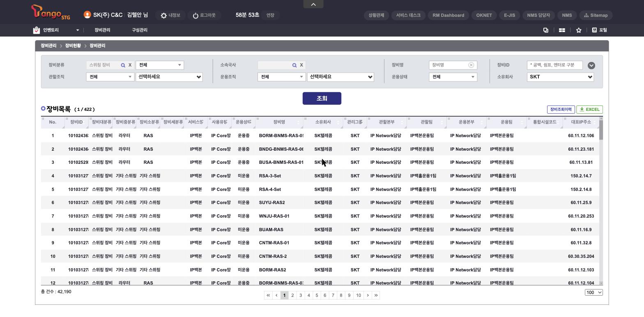Collapse the top header chevron
Image resolution: width=644 pixels, height=317 pixels.
point(313,4)
